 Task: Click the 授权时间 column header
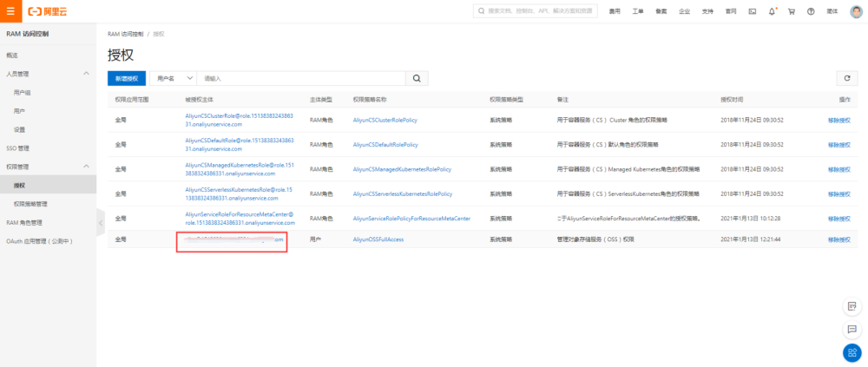[x=732, y=100]
